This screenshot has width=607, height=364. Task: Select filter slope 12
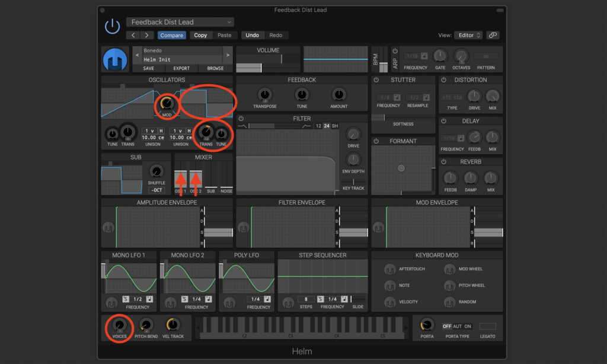(x=318, y=126)
